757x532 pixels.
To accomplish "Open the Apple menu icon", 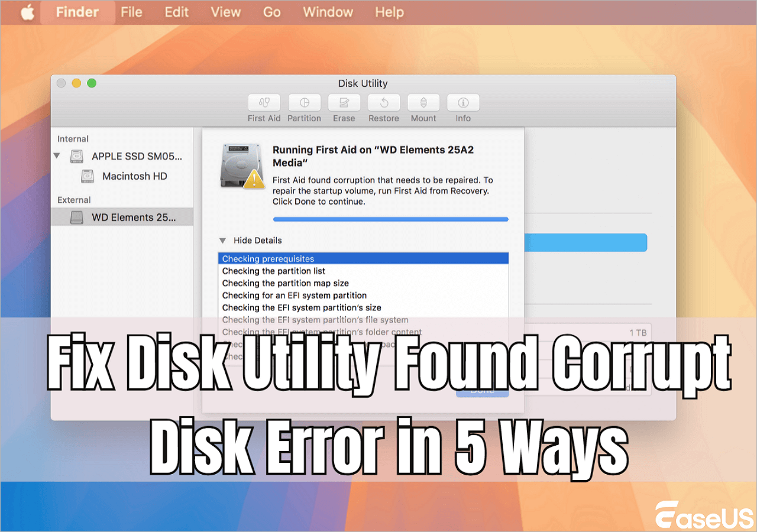I will point(27,12).
